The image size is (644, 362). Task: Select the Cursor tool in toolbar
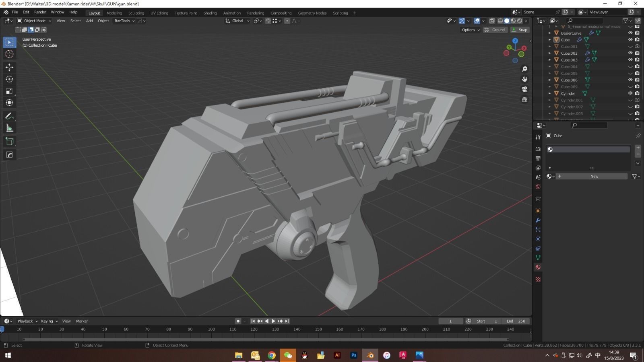[x=9, y=54]
